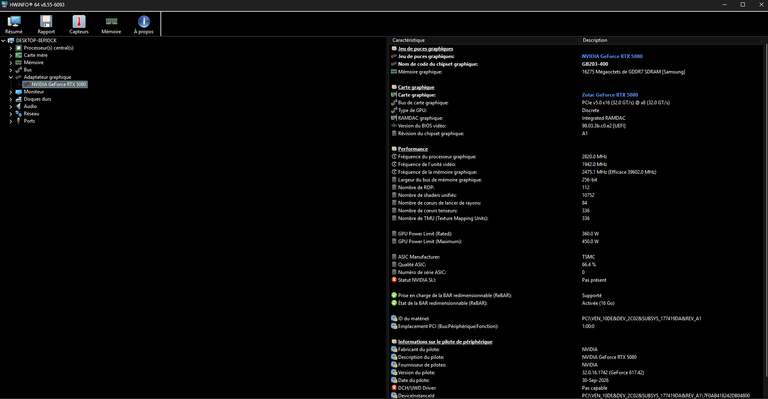Select the DeviceInstanceId row
The image size is (768, 399).
point(576,396)
